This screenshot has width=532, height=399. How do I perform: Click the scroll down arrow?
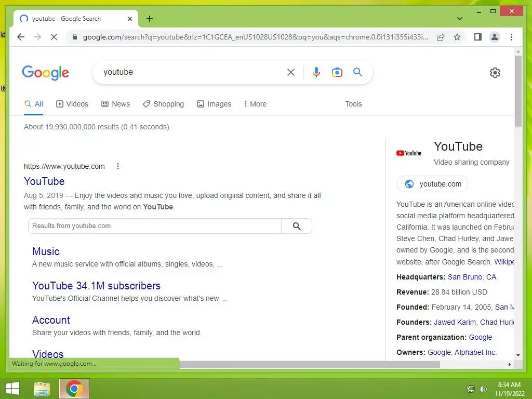pos(518,355)
